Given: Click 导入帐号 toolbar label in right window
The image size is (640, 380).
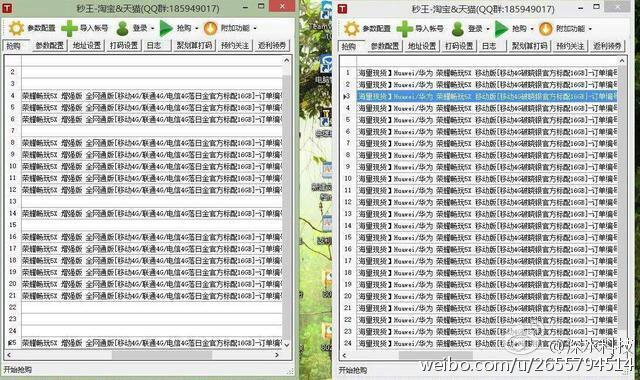Looking at the screenshot, I should point(429,29).
